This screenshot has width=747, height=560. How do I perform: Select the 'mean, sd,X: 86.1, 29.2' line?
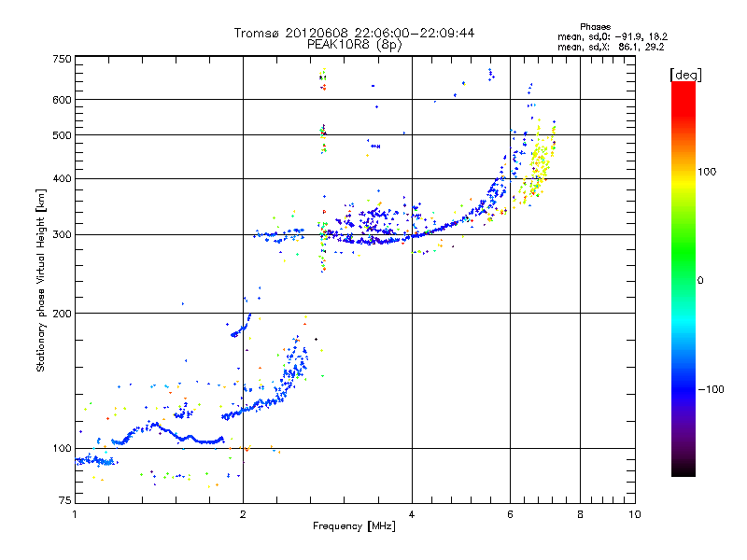(611, 47)
